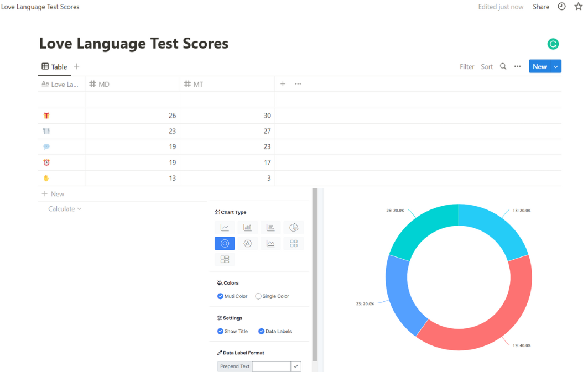
Task: Select the Single Color radio option
Action: 258,296
